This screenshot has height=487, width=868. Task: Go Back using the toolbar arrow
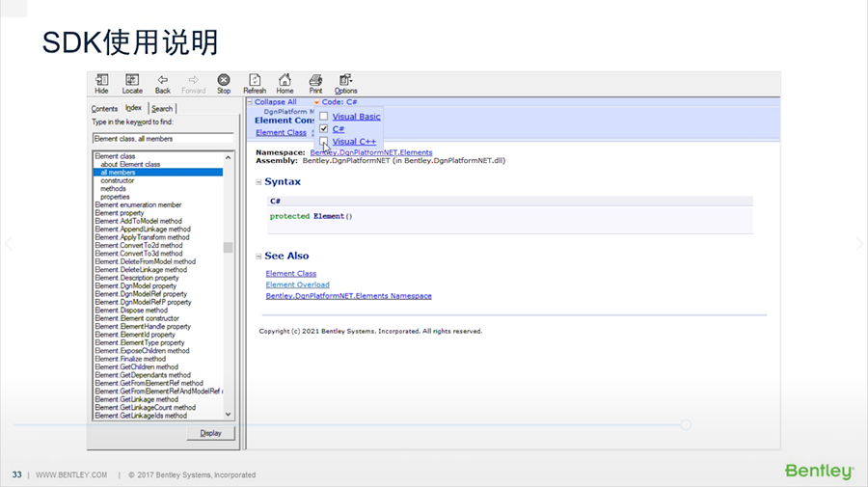pos(162,80)
